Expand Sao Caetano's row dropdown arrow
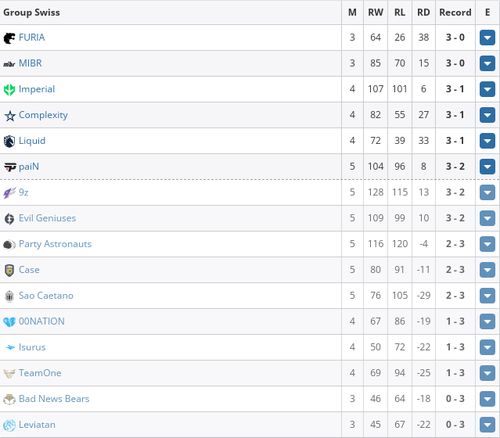This screenshot has height=438, width=500. coord(487,296)
